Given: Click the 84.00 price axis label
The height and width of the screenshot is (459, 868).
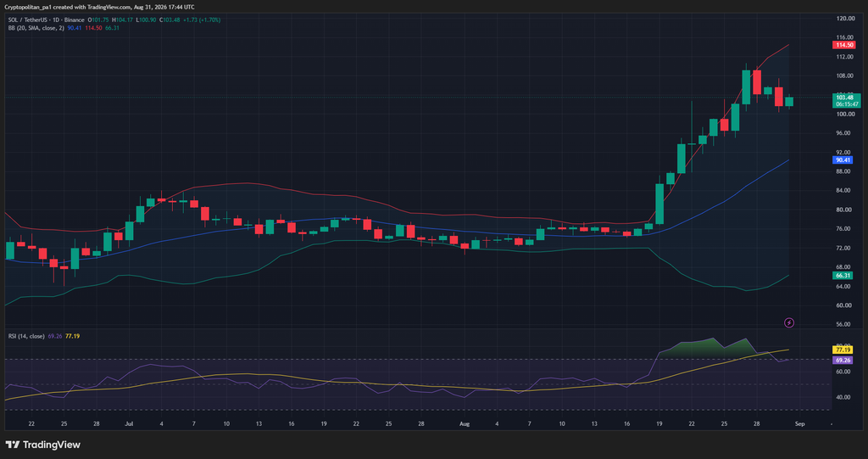Looking at the screenshot, I should tap(845, 191).
